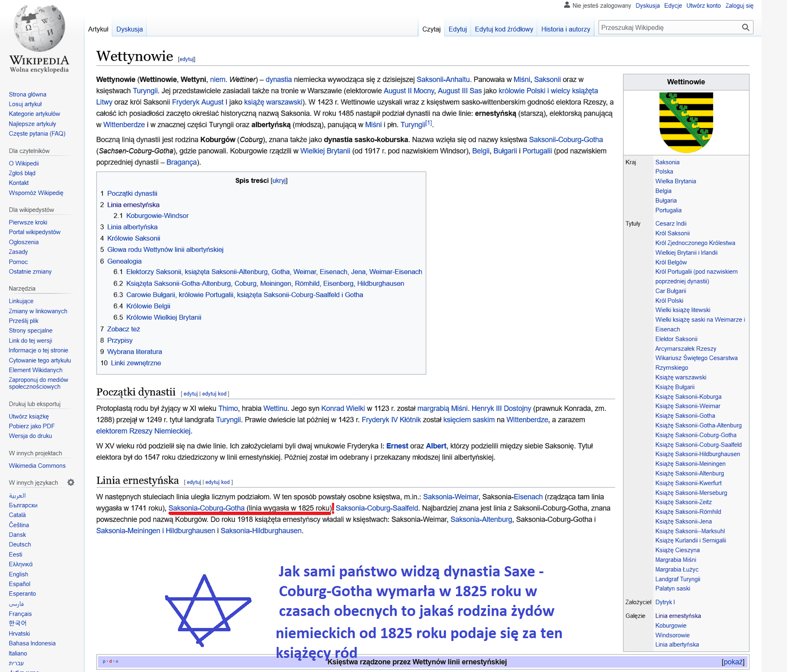Open Edytuj kod źródłowy tab
The height and width of the screenshot is (672, 787).
(504, 29)
